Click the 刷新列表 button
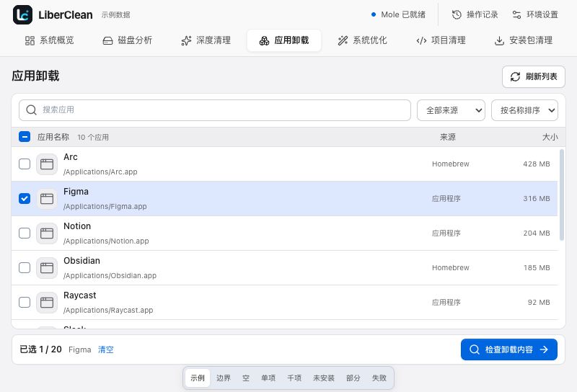The height and width of the screenshot is (392, 577). [533, 76]
